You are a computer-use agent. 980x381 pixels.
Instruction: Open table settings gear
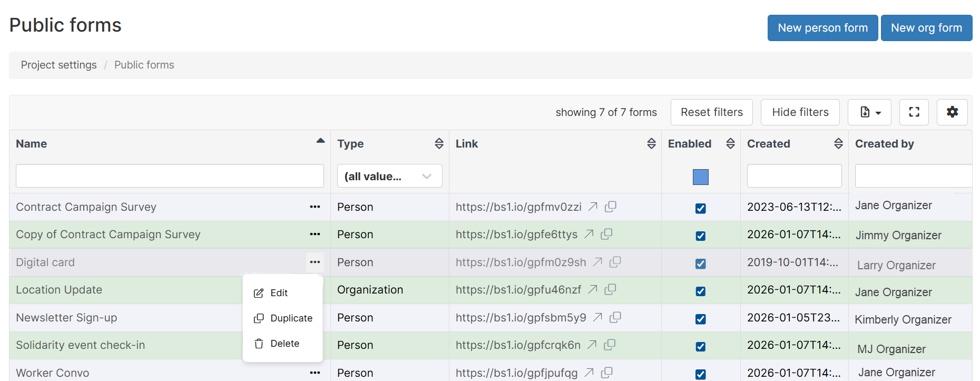(x=952, y=112)
